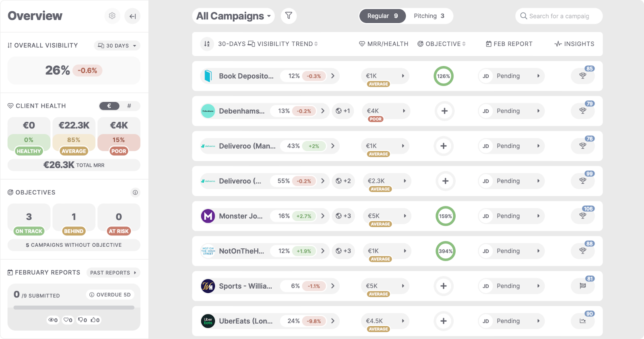Add objective for UberEats campaign

coord(444,321)
